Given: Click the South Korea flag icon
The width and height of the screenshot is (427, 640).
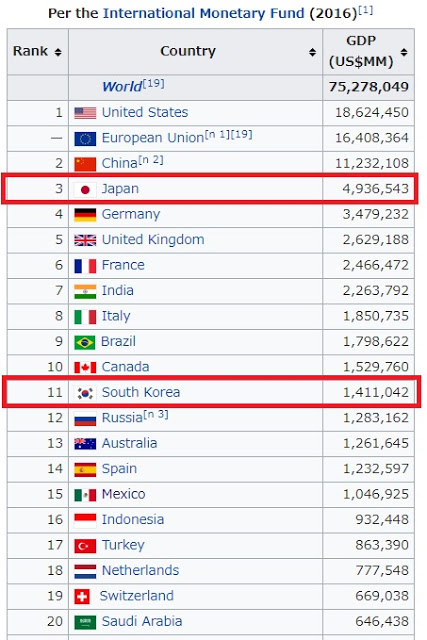Looking at the screenshot, I should pos(85,393).
